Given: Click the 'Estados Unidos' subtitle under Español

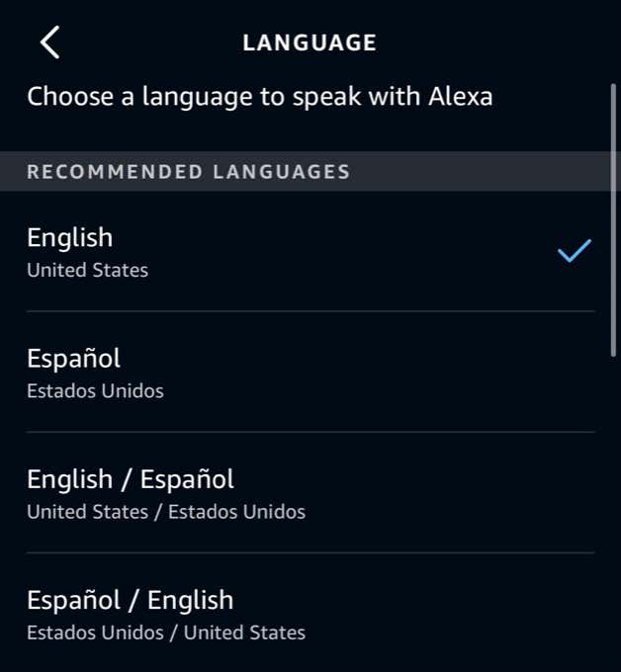Looking at the screenshot, I should 95,391.
